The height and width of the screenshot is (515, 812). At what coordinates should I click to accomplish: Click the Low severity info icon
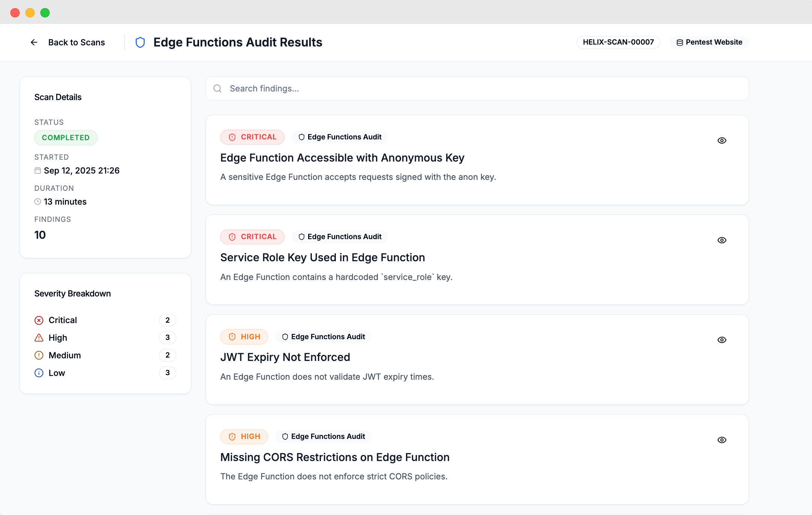pos(39,373)
